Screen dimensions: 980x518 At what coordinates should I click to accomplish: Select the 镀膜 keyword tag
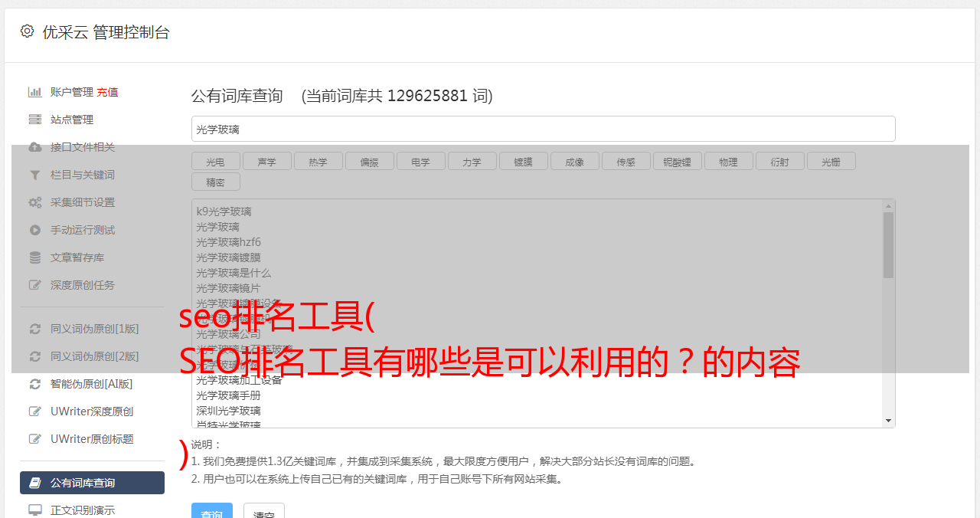click(x=523, y=162)
